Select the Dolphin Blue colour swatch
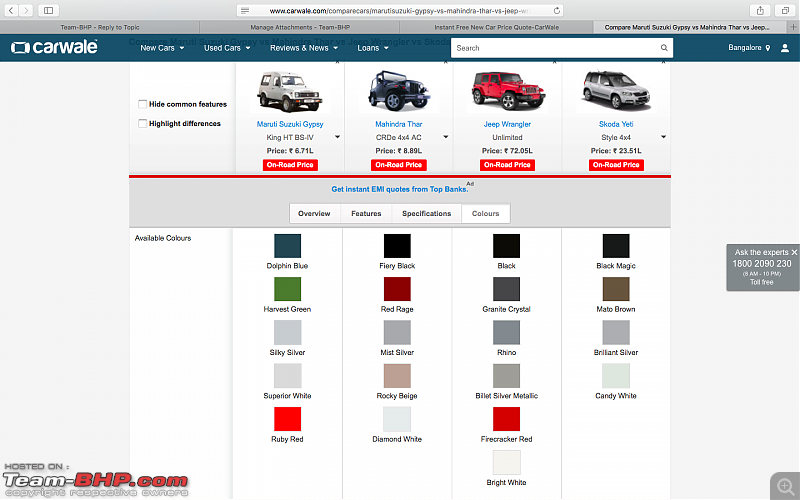Screen dimensions: 800x500 pos(287,246)
